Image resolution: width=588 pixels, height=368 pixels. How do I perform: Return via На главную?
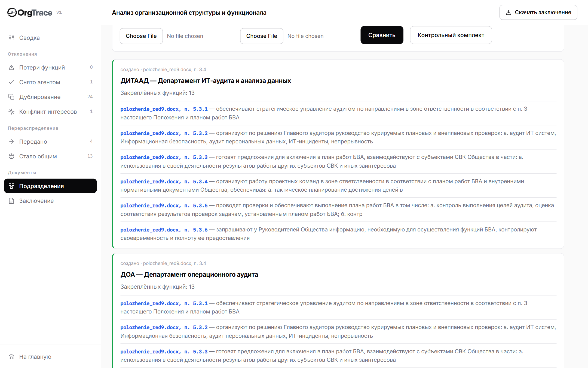tap(50, 357)
